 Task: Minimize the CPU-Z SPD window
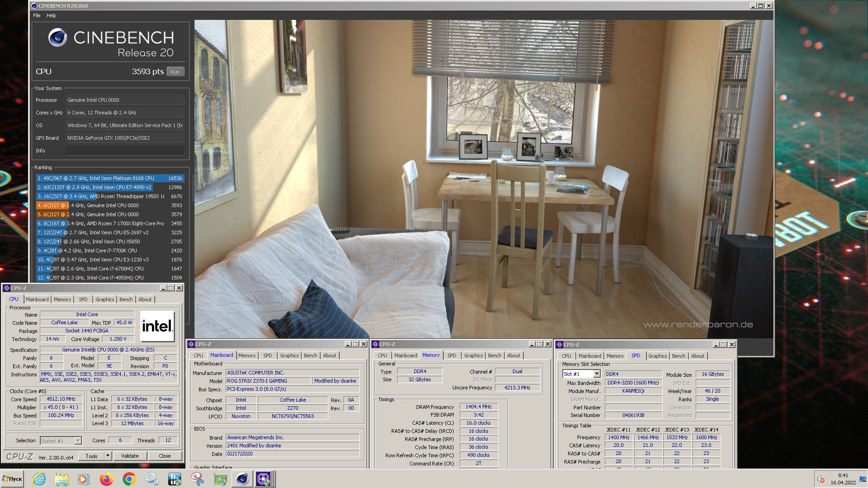[x=716, y=345]
